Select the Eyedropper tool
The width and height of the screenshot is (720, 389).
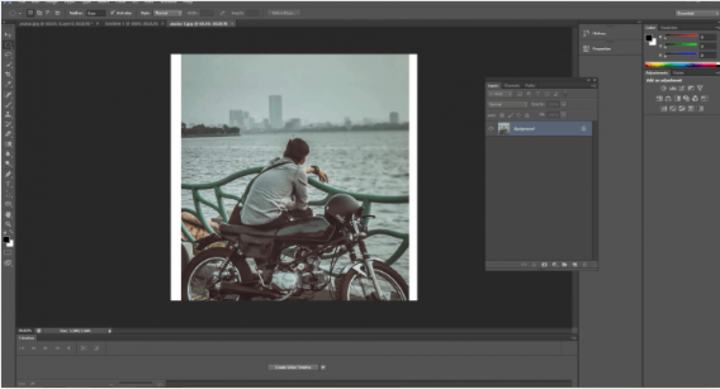(8, 85)
